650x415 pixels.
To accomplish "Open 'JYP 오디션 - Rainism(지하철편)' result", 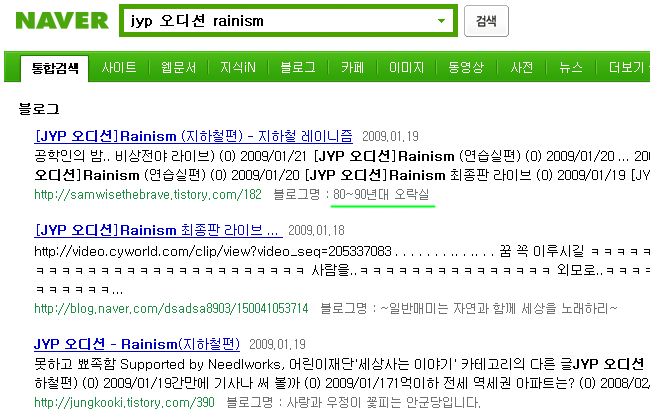I will 137,344.
